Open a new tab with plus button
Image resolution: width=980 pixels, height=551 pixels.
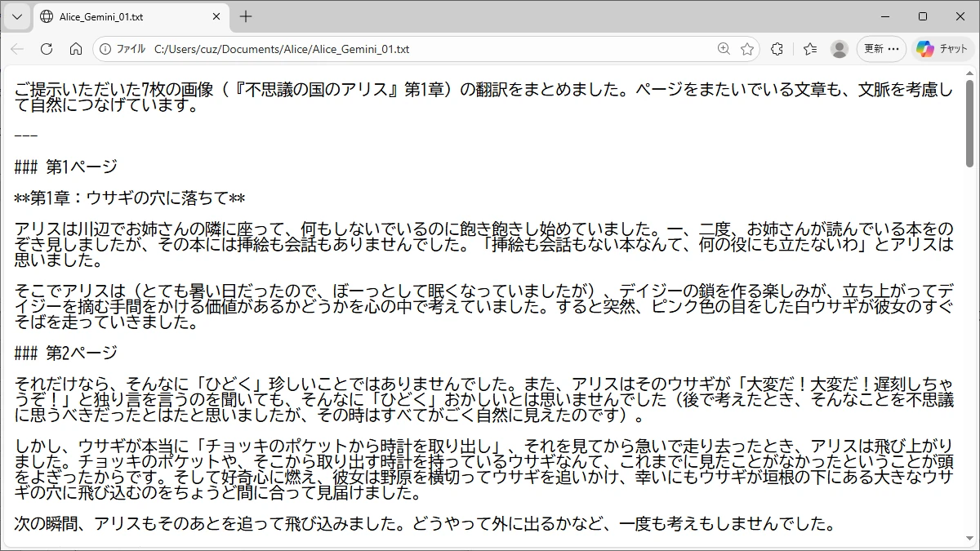pyautogui.click(x=246, y=16)
